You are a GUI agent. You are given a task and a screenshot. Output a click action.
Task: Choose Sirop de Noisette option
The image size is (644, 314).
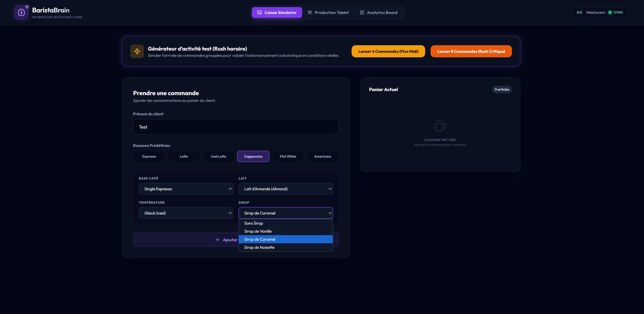pyautogui.click(x=285, y=247)
